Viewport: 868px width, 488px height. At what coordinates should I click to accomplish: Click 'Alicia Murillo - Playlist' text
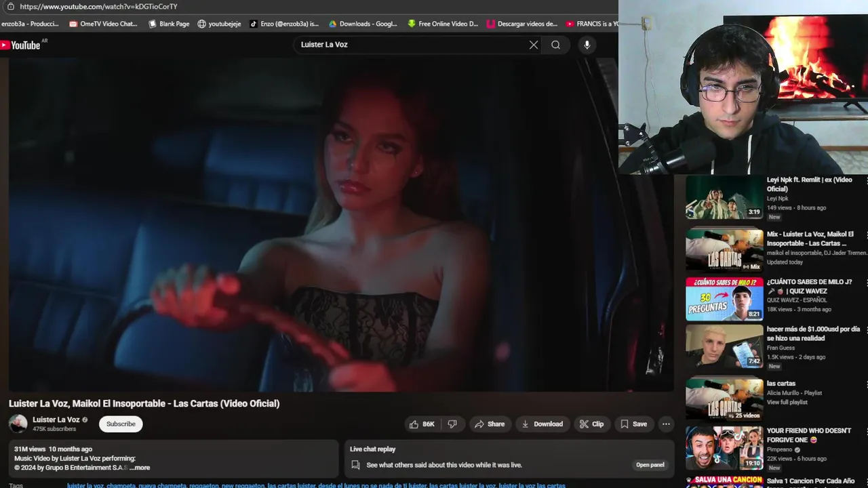click(x=794, y=393)
